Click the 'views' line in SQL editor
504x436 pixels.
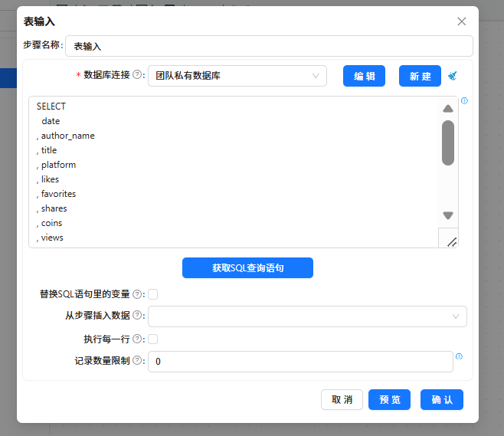50,238
